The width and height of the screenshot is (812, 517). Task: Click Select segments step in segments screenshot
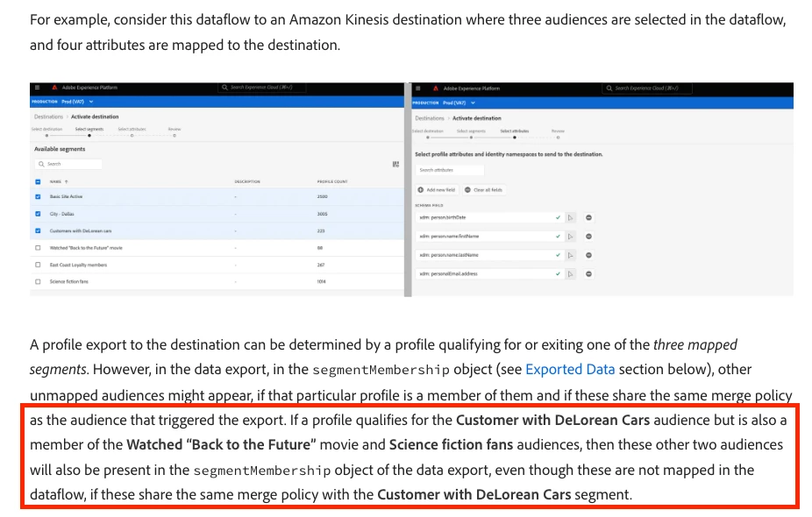[x=89, y=130]
